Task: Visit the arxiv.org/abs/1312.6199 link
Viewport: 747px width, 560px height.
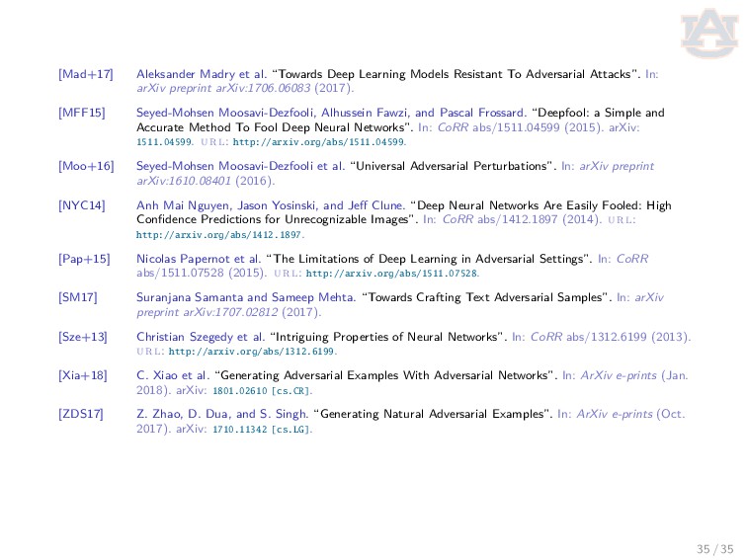Action: coord(252,352)
